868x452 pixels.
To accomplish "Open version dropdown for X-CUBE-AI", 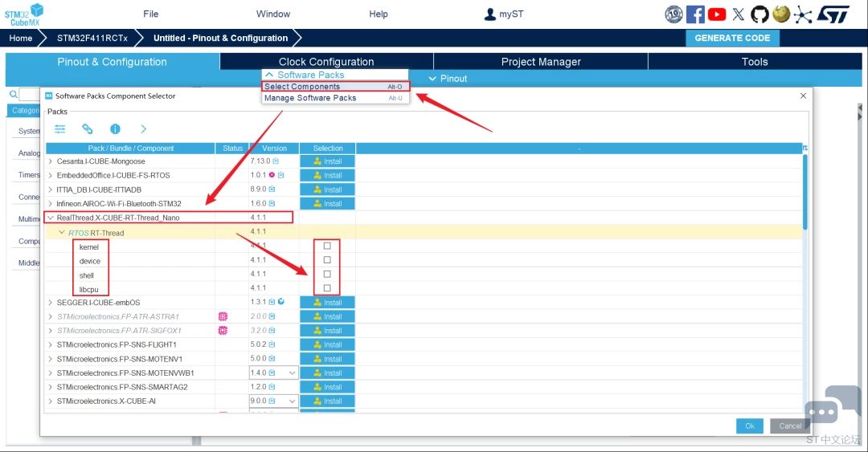I will point(292,401).
